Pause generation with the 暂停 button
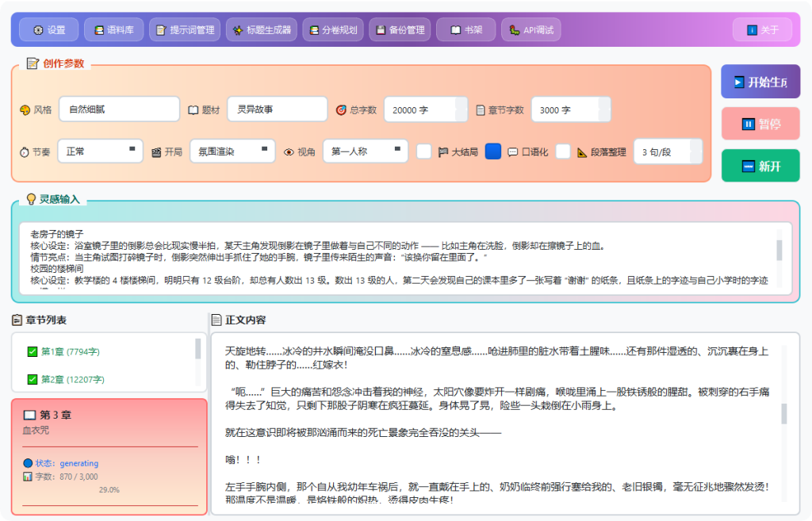Viewport: 812px width, 521px height. 760,124
